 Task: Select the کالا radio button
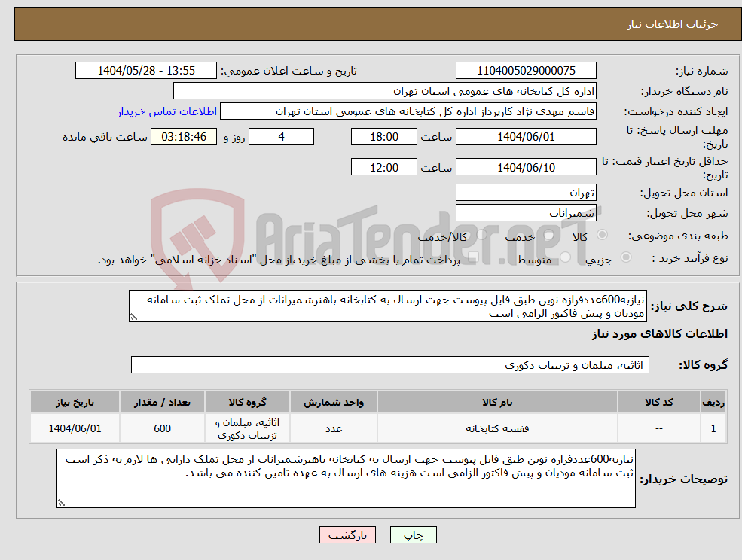603,234
